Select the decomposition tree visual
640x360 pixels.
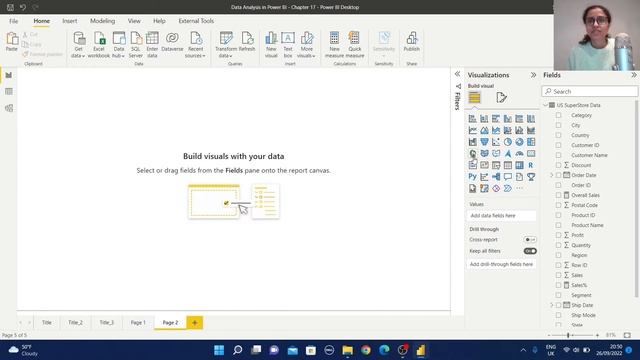tap(496, 177)
